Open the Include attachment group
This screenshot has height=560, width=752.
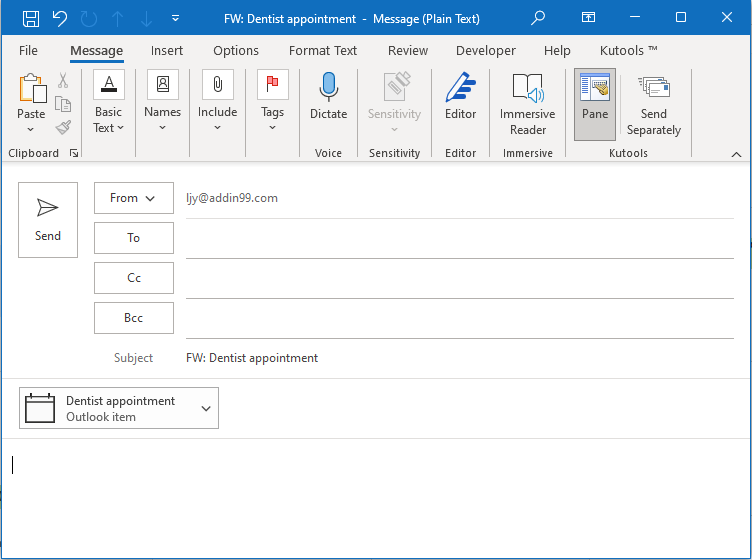point(217,101)
